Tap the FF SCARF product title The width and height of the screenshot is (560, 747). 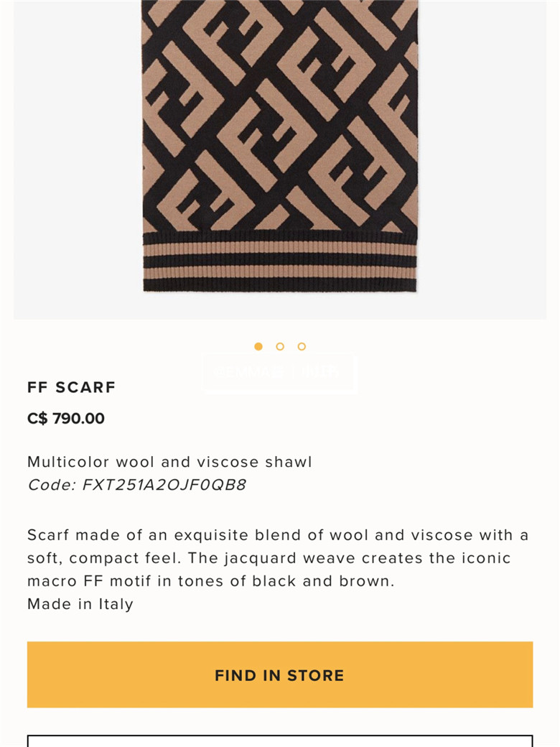tap(71, 387)
